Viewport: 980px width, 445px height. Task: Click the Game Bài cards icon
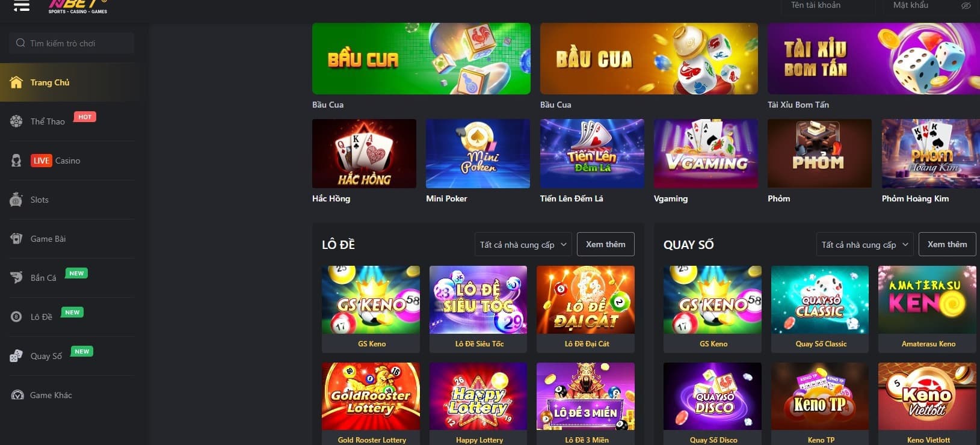click(16, 239)
